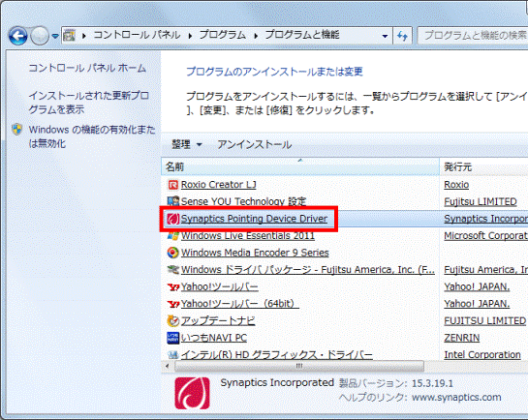Select Synaptics Pointing Device Driver entry

click(x=254, y=219)
